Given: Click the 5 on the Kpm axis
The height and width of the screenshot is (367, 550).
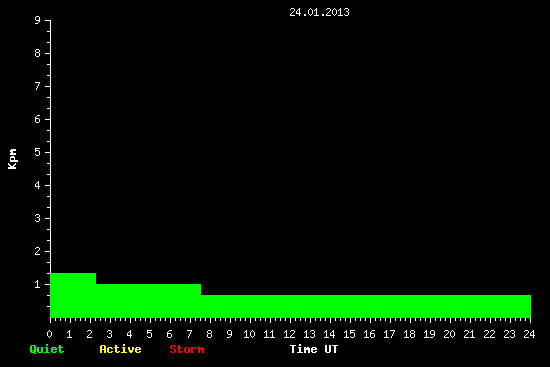Looking at the screenshot, I should coord(38,152).
